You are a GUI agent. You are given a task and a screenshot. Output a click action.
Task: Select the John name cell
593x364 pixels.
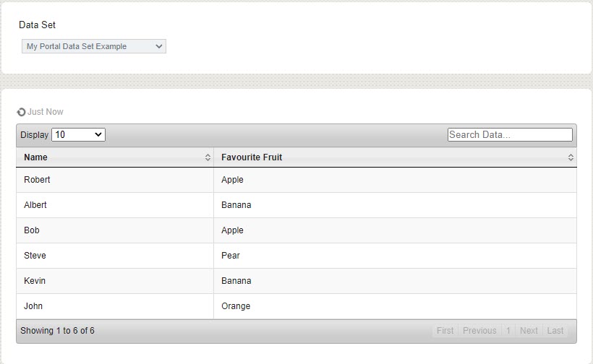(x=115, y=306)
